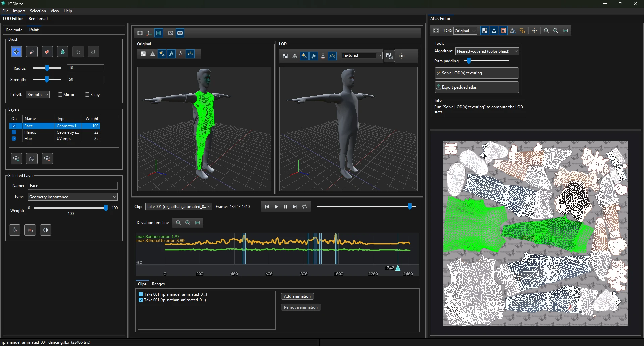Select the move/navigate brush tool
Screen dimensions: 644x346
pyautogui.click(x=16, y=52)
